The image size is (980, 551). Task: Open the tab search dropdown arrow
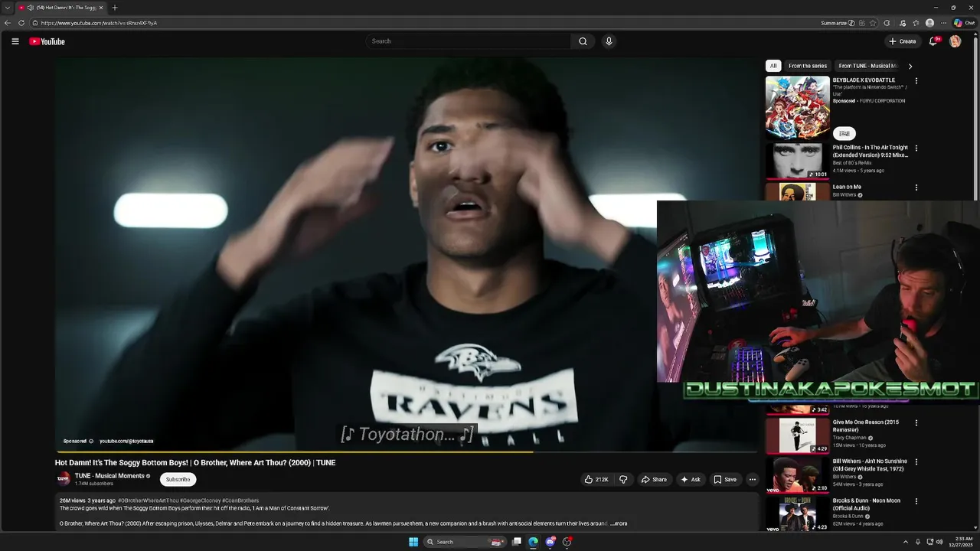tap(7, 8)
